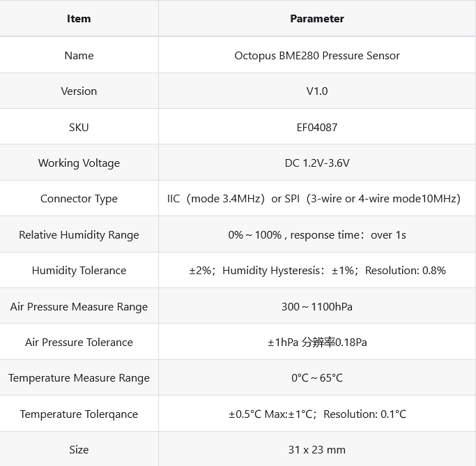This screenshot has width=476, height=466.
Task: Click the 'Item' column header
Action: pyautogui.click(x=79, y=19)
